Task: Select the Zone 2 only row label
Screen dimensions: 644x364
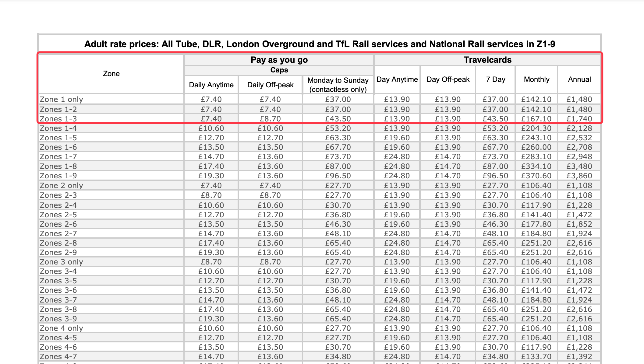Action: point(61,186)
